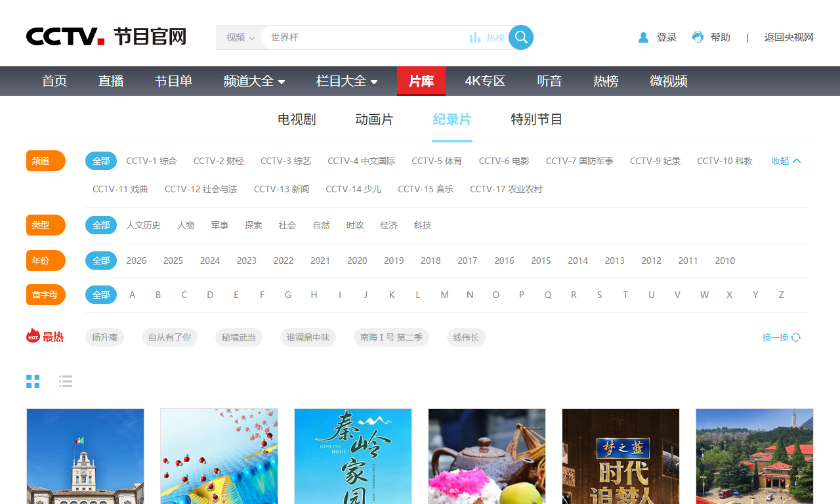Image resolution: width=840 pixels, height=504 pixels.
Task: Collapse channel filters with 收起
Action: pyautogui.click(x=786, y=161)
